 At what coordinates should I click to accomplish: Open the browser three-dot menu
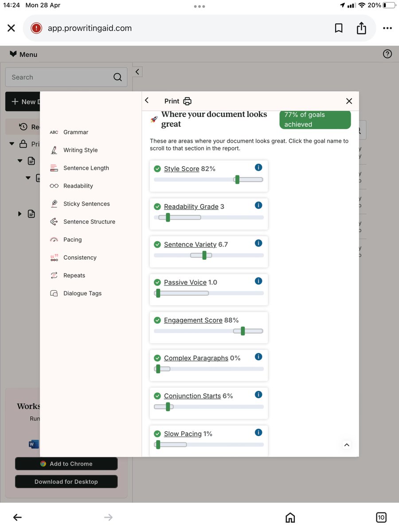(x=387, y=28)
